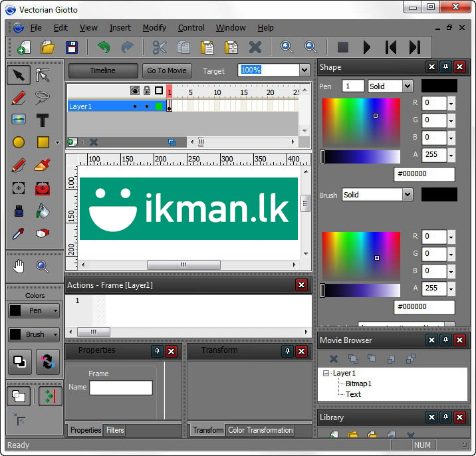Click the lock all layers header icon
This screenshot has height=456, width=476.
[x=147, y=90]
